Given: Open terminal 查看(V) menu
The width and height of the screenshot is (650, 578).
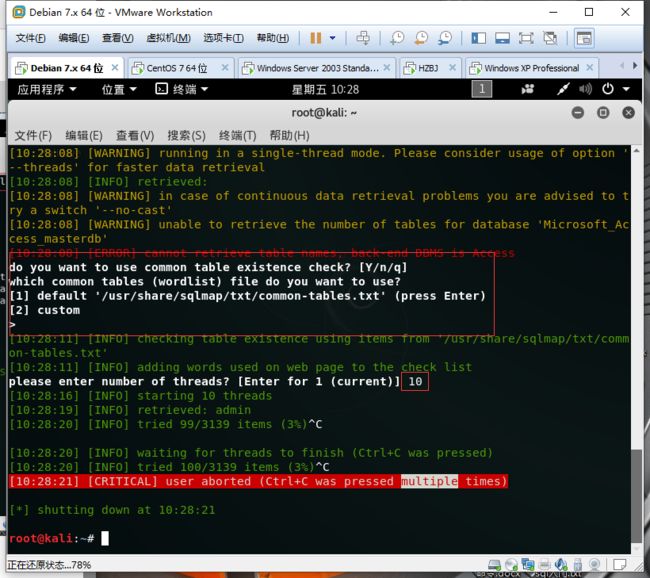Looking at the screenshot, I should (135, 136).
